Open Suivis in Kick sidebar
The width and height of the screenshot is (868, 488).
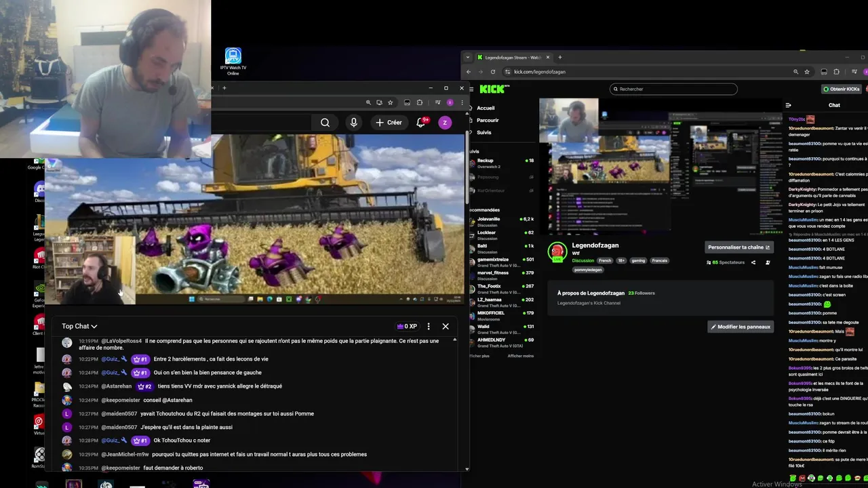tap(484, 132)
